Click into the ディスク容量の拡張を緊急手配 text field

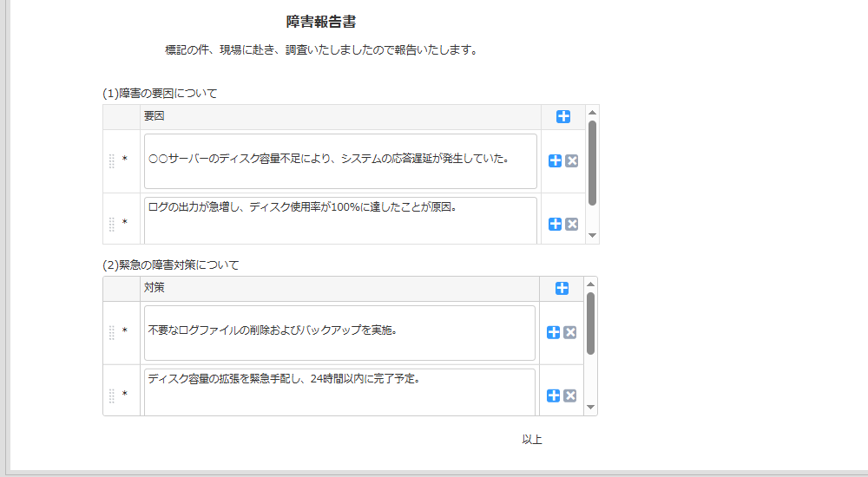point(339,391)
